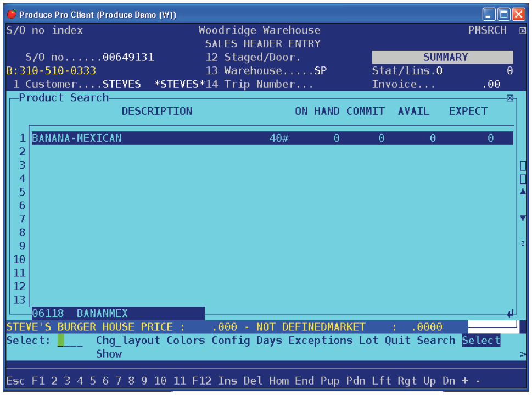Click the Rgt key in the key bar
This screenshot has height=395, width=532.
tap(407, 381)
